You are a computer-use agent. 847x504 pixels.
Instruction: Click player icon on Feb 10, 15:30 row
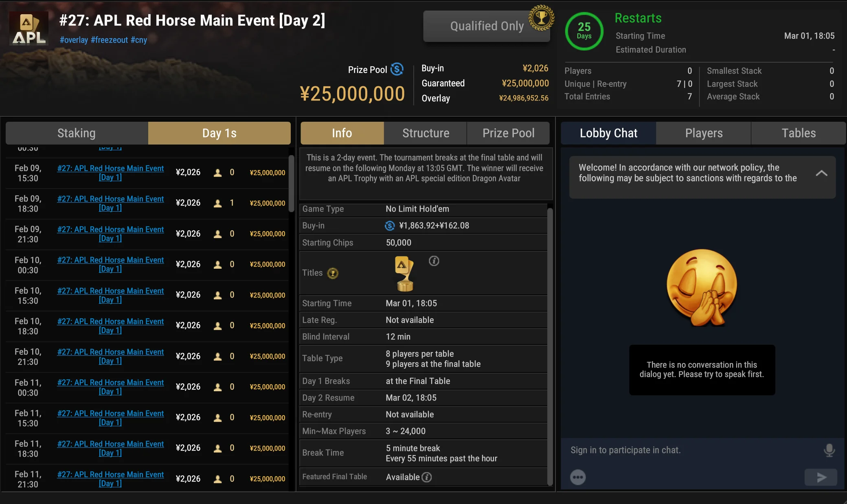[x=218, y=295]
